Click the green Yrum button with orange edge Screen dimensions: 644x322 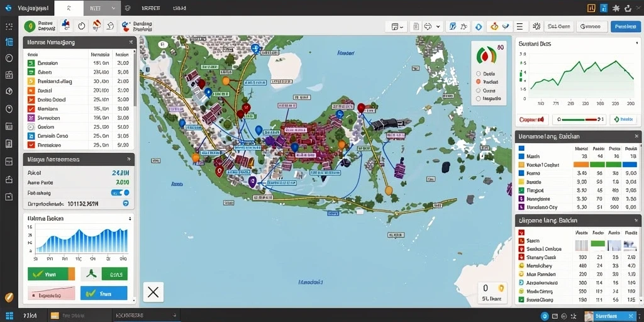tap(52, 274)
